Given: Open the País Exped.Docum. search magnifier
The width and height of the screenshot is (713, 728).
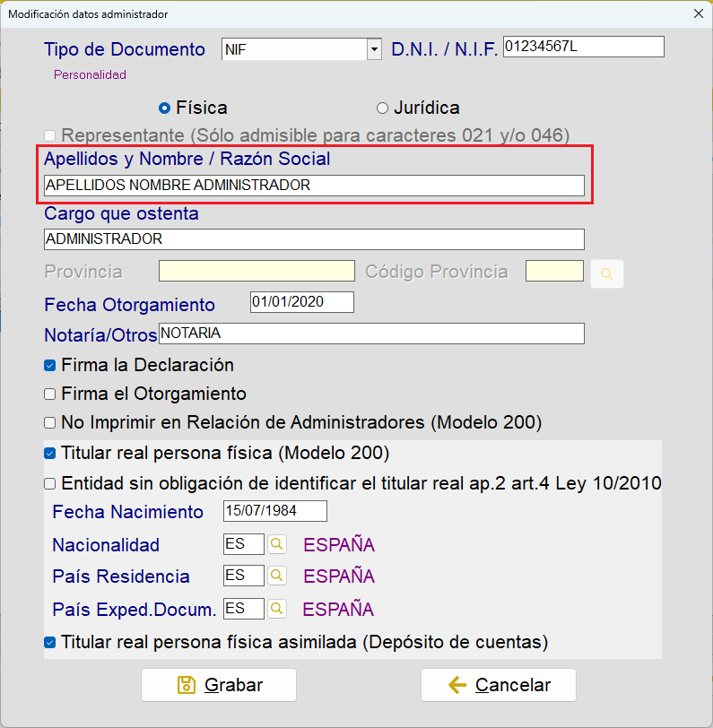Looking at the screenshot, I should pyautogui.click(x=277, y=608).
